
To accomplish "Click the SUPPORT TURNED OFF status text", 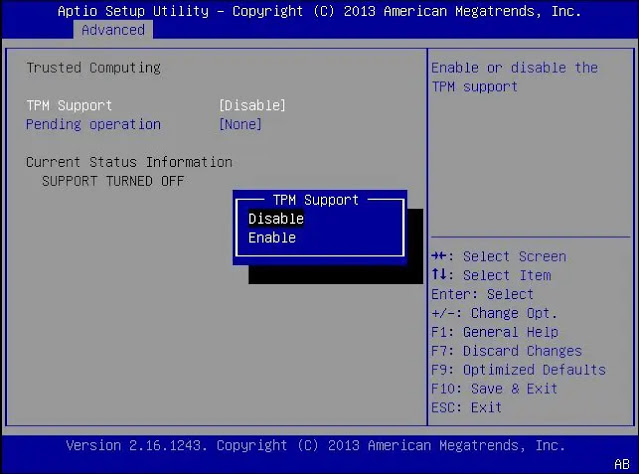I will (x=113, y=181).
